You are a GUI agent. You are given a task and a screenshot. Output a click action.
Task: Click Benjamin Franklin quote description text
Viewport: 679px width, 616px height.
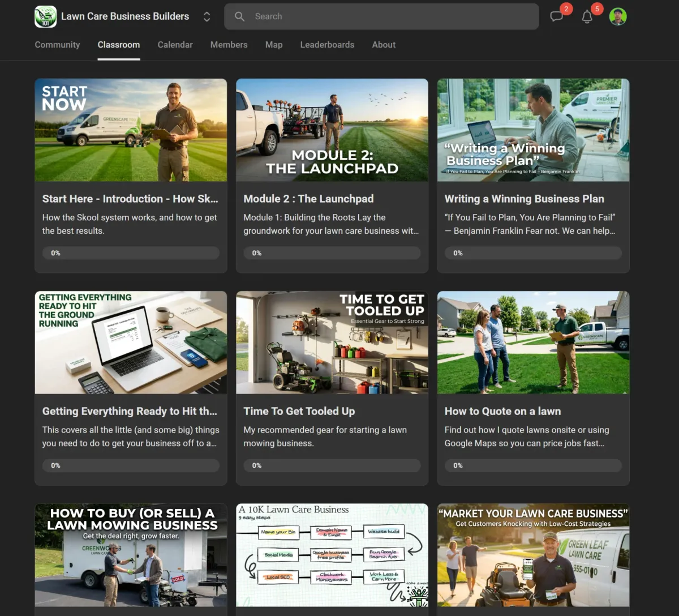tap(530, 224)
